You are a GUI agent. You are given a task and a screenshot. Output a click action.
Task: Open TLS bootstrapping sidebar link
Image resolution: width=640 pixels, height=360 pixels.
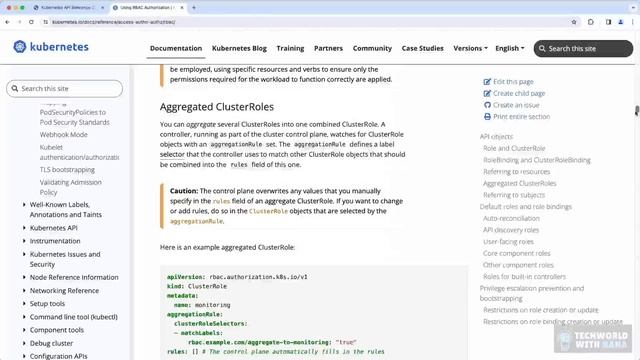click(67, 169)
